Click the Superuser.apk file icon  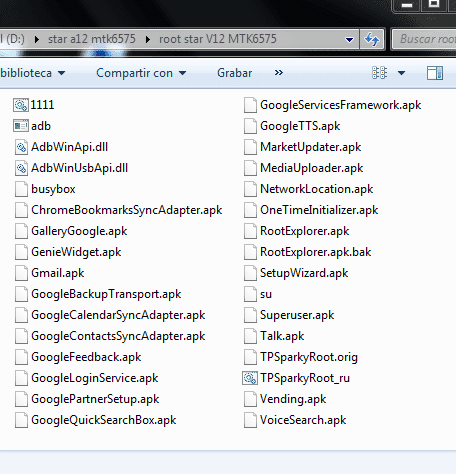[250, 315]
